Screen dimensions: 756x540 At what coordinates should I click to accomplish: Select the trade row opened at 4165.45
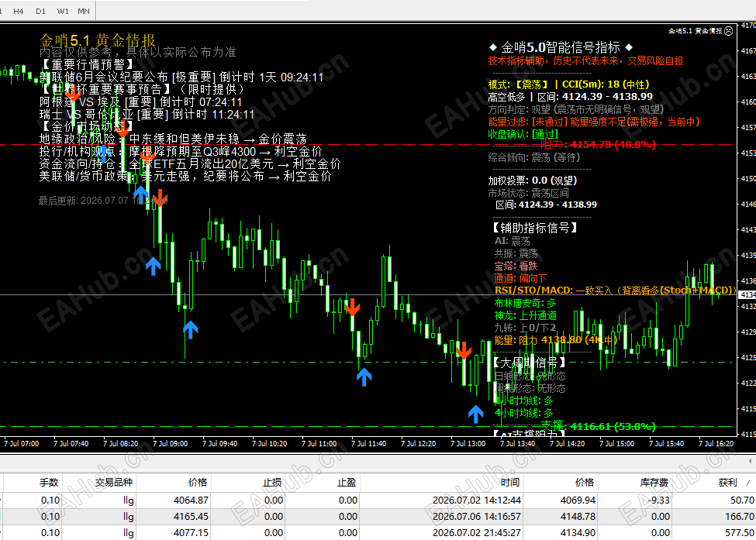(x=378, y=517)
